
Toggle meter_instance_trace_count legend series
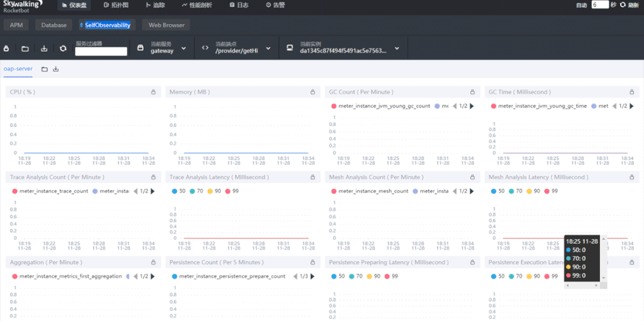click(x=50, y=191)
